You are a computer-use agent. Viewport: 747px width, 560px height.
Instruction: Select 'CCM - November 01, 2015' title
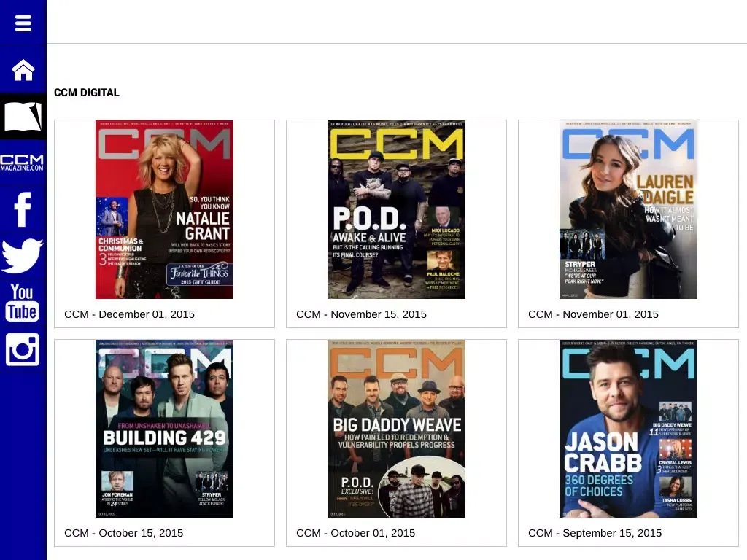click(594, 314)
